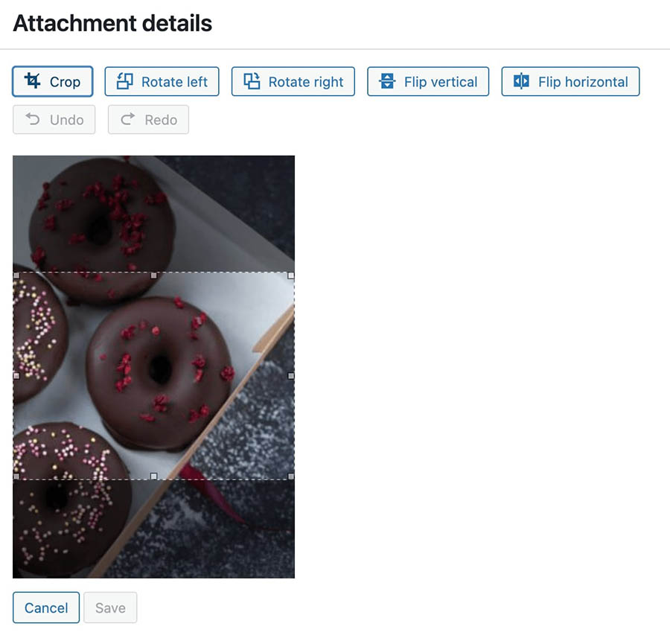The image size is (670, 644).
Task: Click the right-middle crop edge handle
Action: coord(291,376)
